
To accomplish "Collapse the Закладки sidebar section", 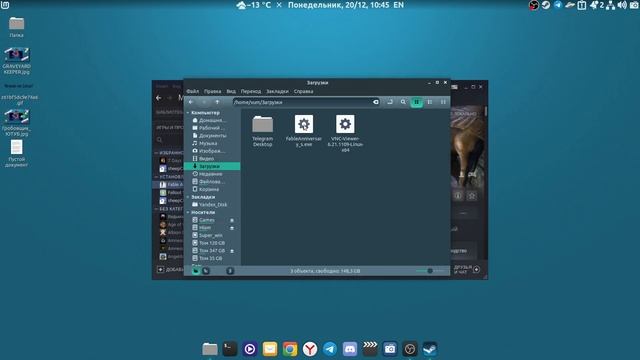I will click(188, 197).
